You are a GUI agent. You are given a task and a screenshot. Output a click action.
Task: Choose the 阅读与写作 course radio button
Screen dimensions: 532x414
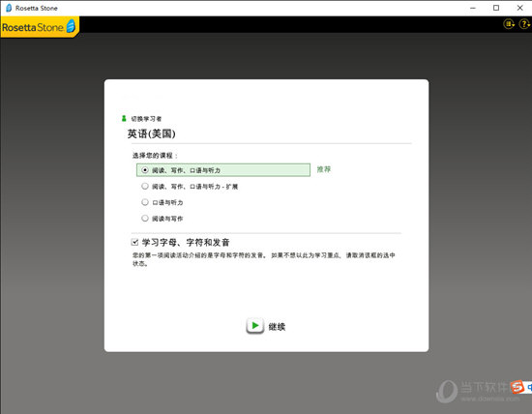(145, 219)
